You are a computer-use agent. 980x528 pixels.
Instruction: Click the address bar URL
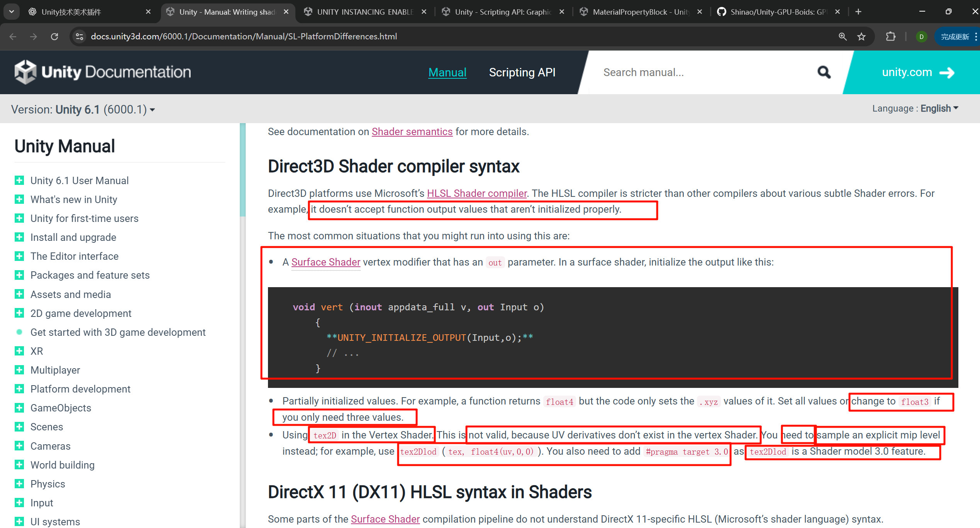[244, 36]
